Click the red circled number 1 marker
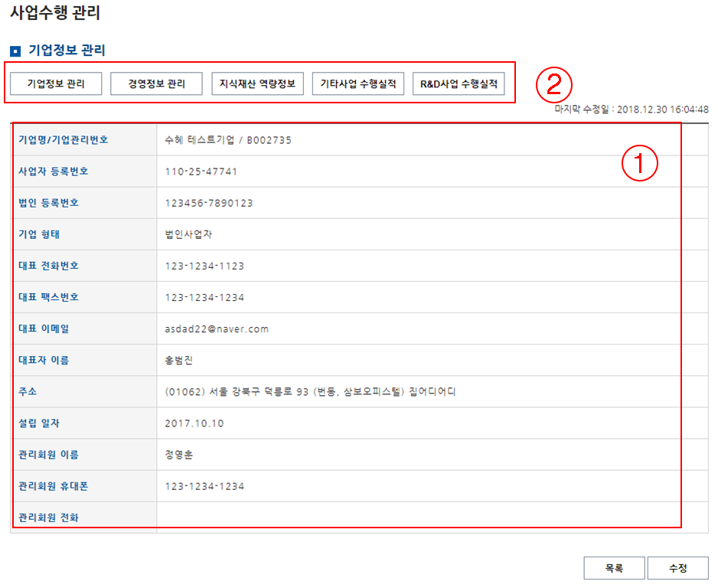Viewport: 718px width, 588px height. 639,163
